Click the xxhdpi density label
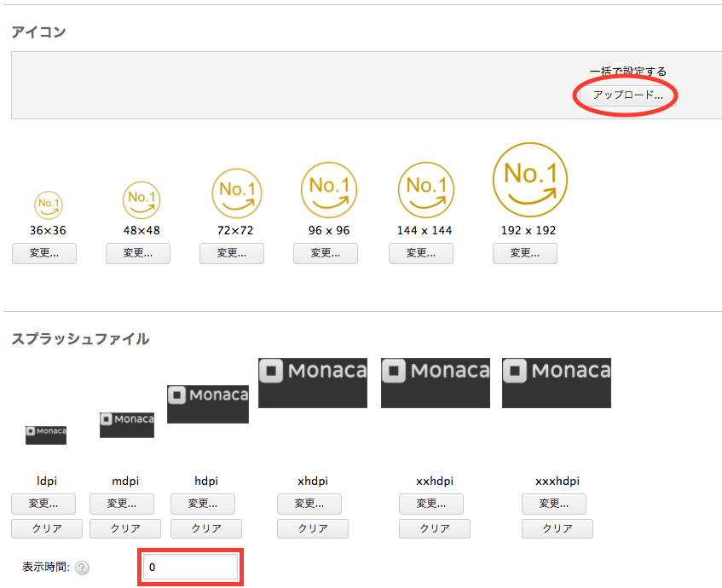722x588 pixels. point(435,481)
